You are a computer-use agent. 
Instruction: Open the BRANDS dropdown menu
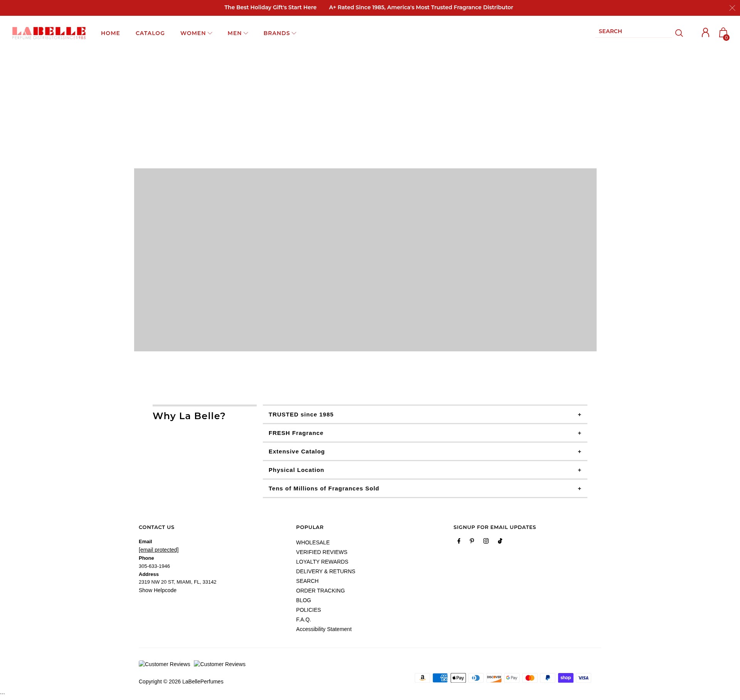pos(280,33)
